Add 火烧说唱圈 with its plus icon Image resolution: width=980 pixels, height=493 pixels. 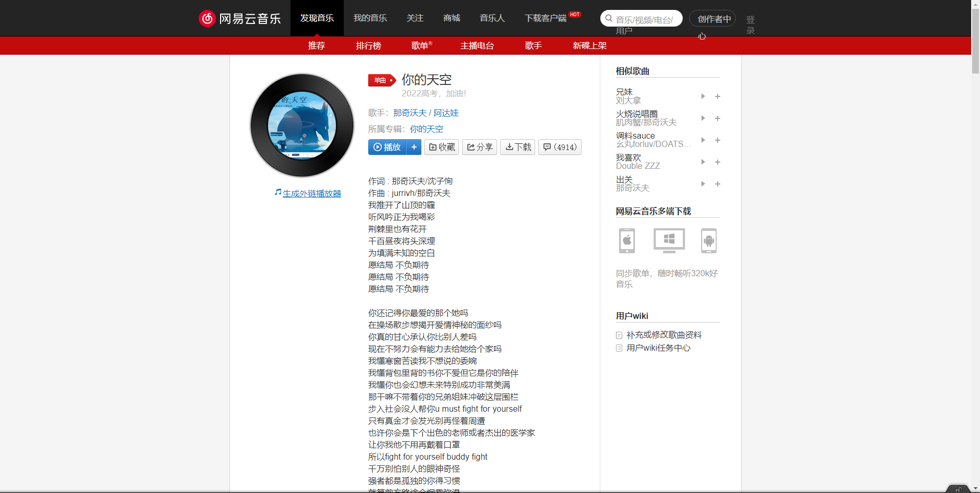(x=718, y=118)
